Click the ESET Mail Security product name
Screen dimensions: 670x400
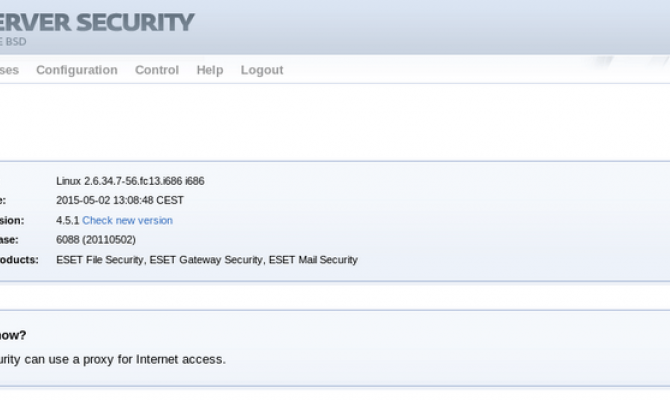point(313,260)
